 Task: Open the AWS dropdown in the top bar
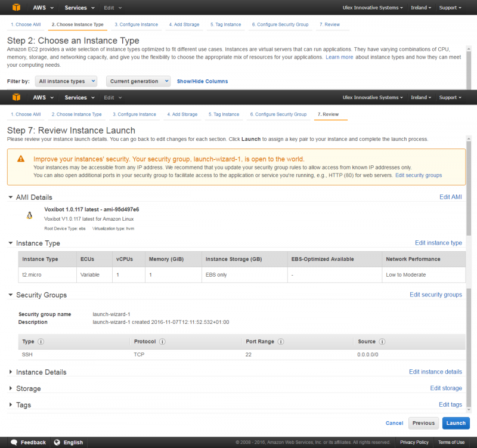click(x=43, y=8)
